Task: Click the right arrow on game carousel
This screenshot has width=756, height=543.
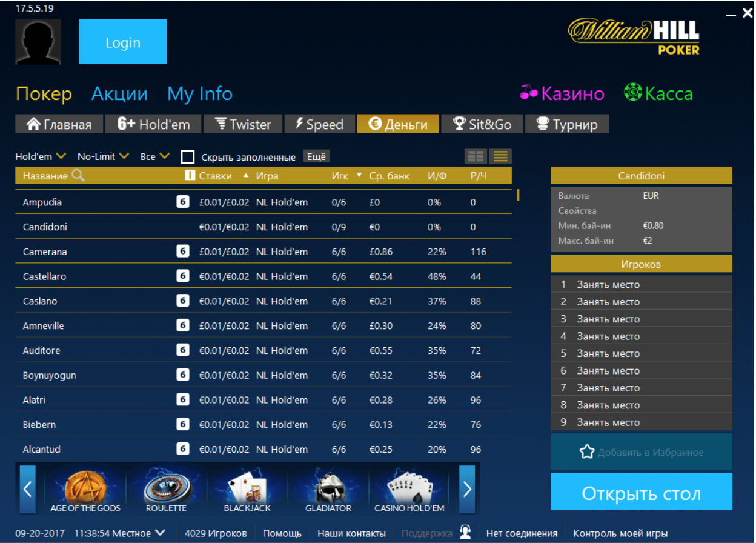Action: (466, 489)
